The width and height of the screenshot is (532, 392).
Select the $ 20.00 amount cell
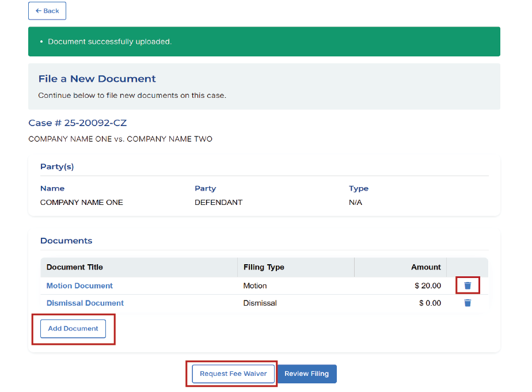click(x=427, y=286)
